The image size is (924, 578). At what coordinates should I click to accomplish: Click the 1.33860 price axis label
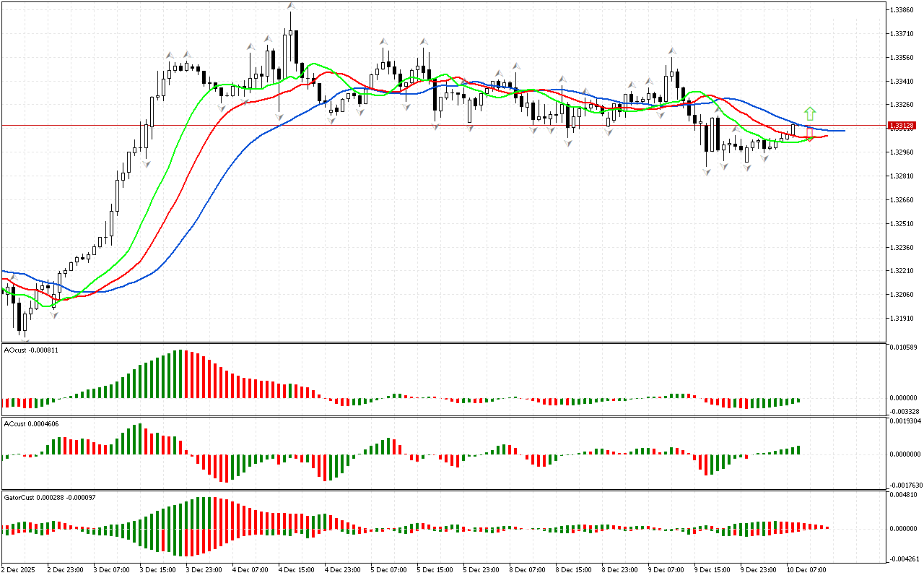[x=904, y=10]
